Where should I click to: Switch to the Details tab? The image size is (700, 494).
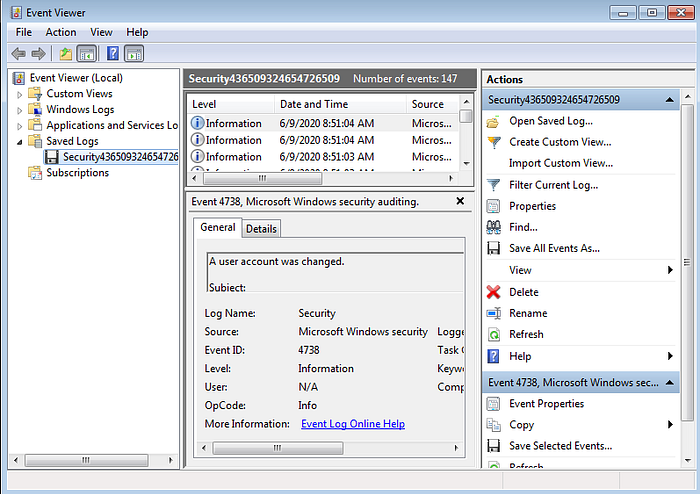point(261,229)
